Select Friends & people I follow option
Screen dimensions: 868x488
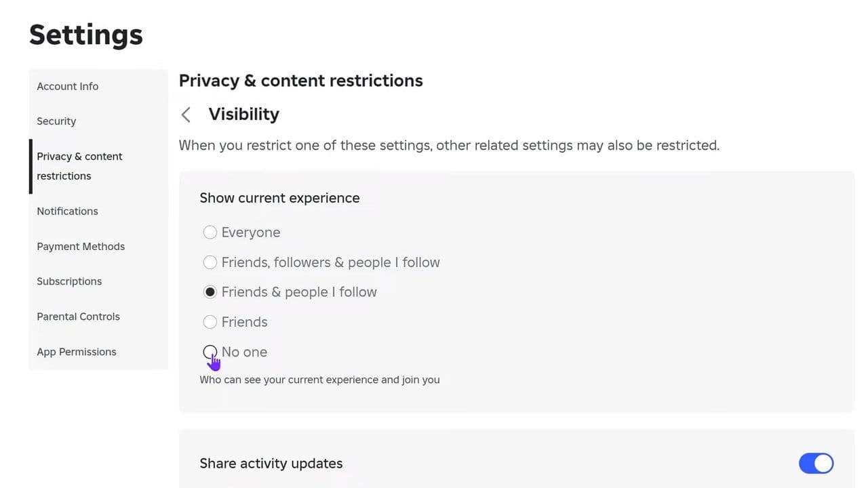(x=210, y=292)
